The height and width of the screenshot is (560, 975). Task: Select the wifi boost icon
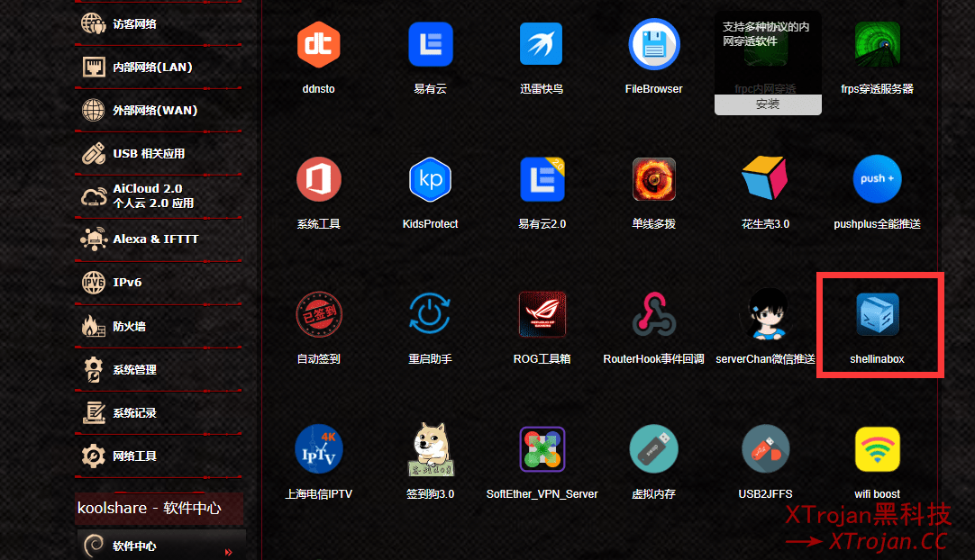[877, 449]
